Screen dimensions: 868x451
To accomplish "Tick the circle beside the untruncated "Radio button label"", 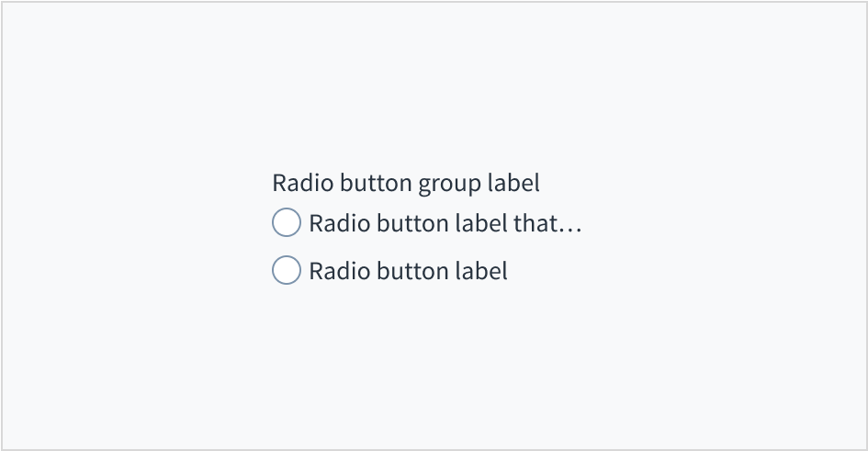I will click(287, 271).
